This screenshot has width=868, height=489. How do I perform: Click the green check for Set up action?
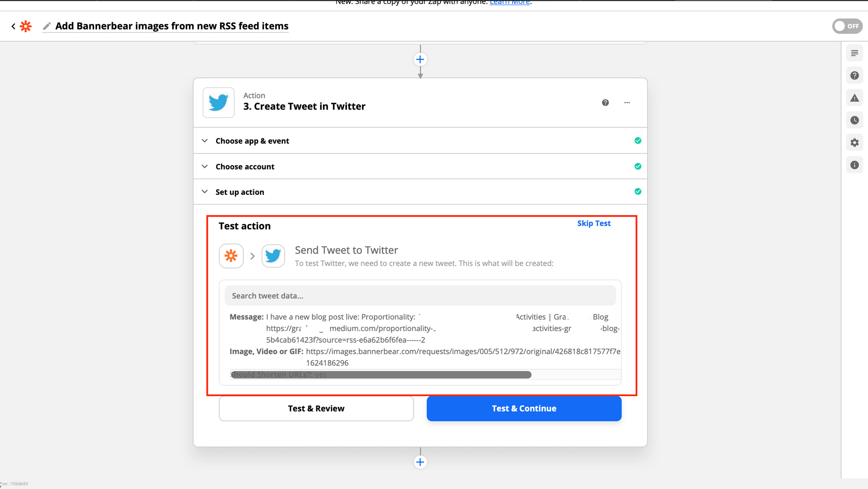[638, 191]
